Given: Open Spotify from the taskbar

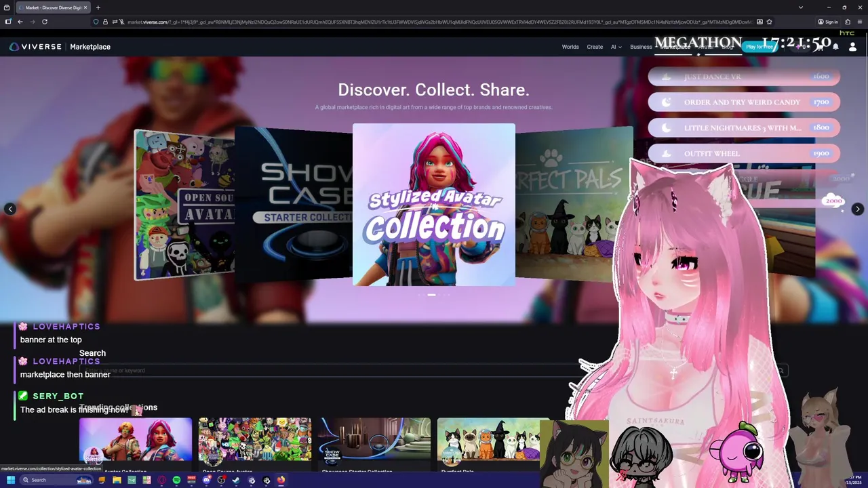Looking at the screenshot, I should (176, 480).
